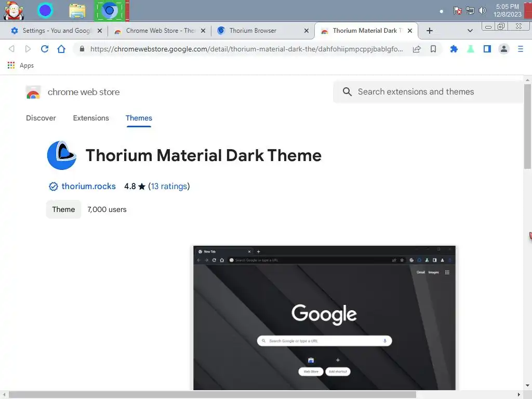Screen dimensions: 532x399
Task: Click the purple circle taskbar icon
Action: pyautogui.click(x=45, y=10)
